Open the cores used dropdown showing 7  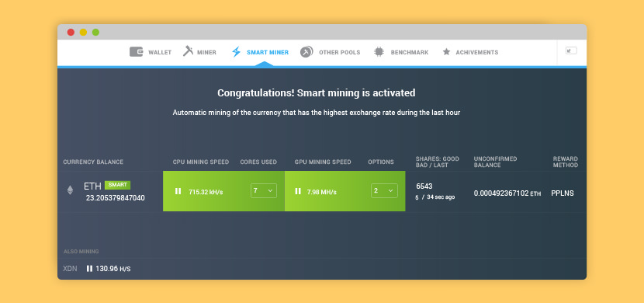click(x=264, y=191)
